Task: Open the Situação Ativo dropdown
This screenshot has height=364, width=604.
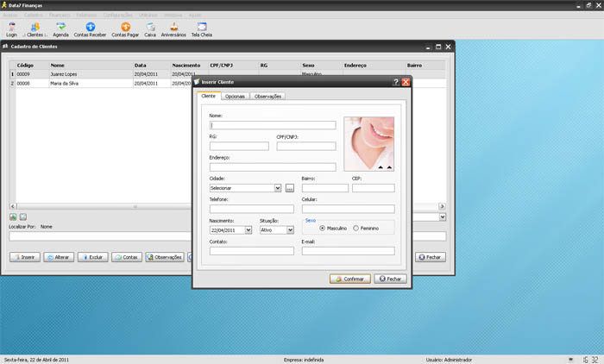Action: click(290, 230)
